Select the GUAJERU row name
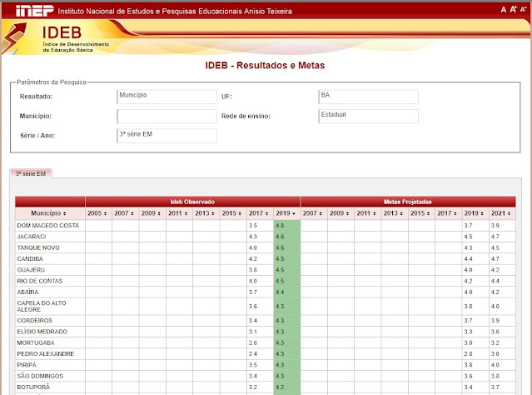The image size is (532, 395). click(31, 270)
